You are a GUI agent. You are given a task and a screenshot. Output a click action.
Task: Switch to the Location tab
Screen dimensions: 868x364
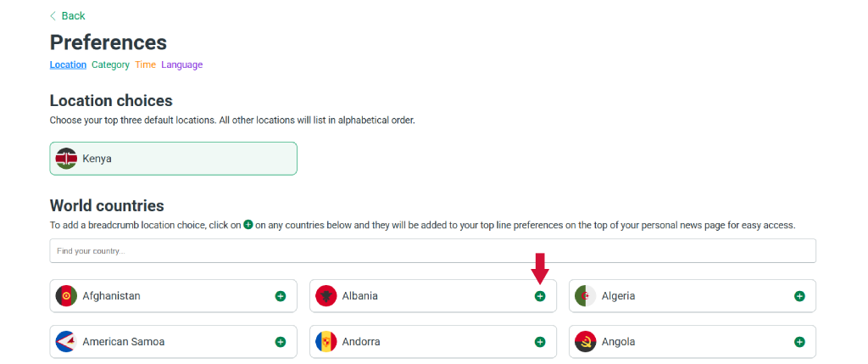[x=68, y=64]
